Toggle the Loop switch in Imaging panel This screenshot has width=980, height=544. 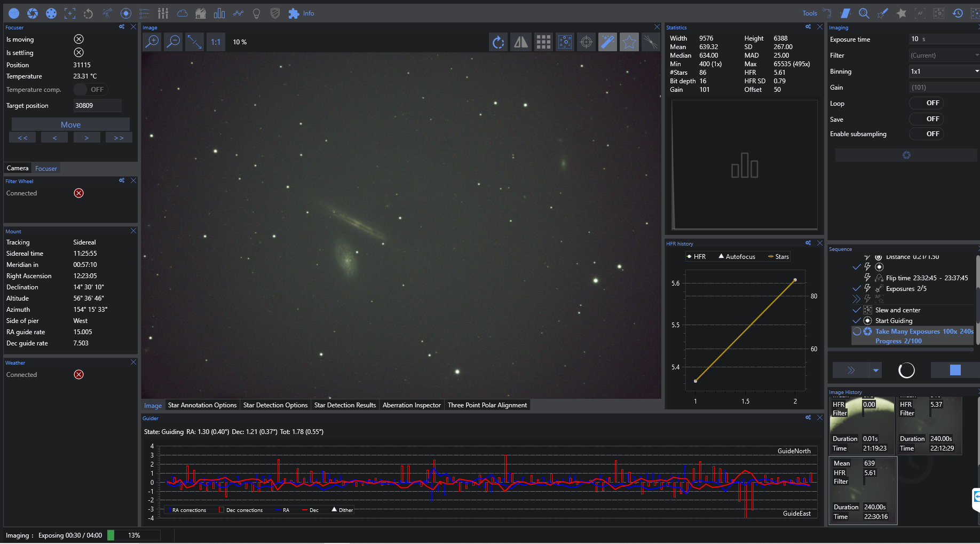coord(926,103)
